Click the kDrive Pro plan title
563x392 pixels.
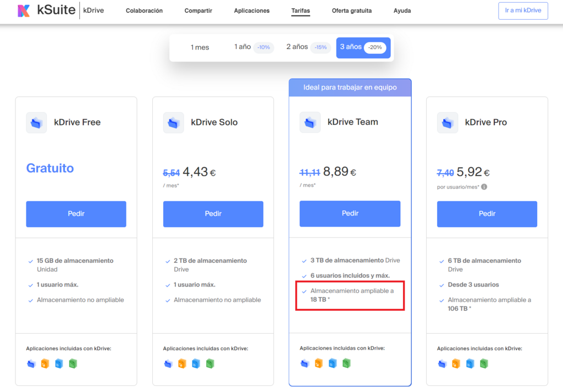point(486,123)
